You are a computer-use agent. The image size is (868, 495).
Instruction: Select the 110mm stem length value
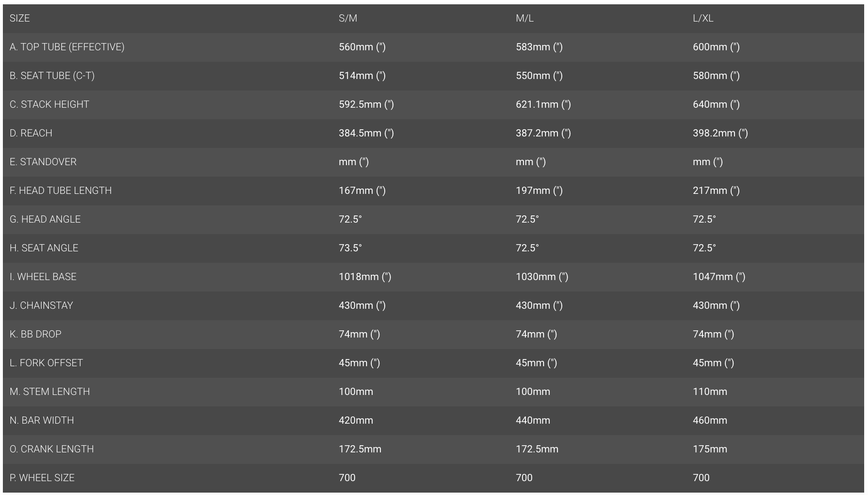point(710,392)
